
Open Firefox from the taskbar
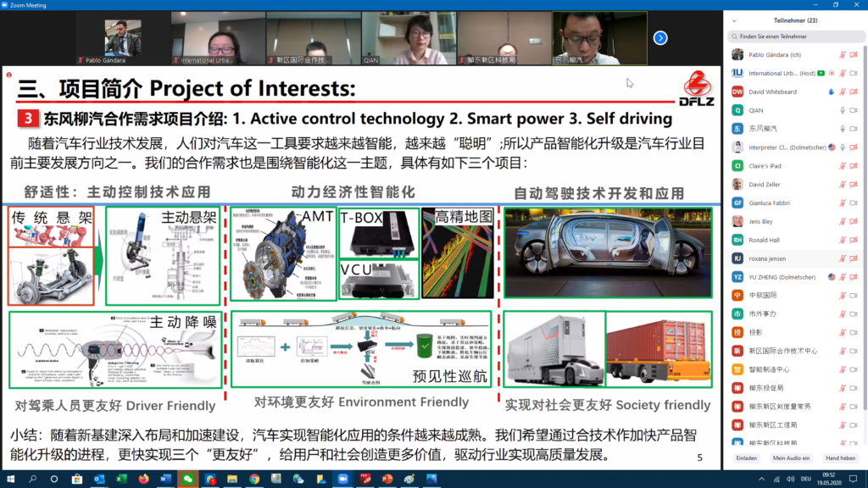point(143,479)
